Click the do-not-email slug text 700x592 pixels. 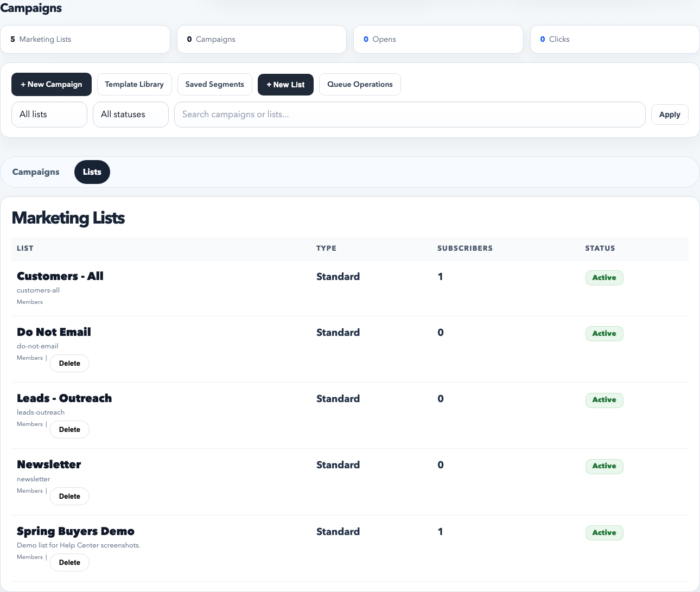(37, 346)
